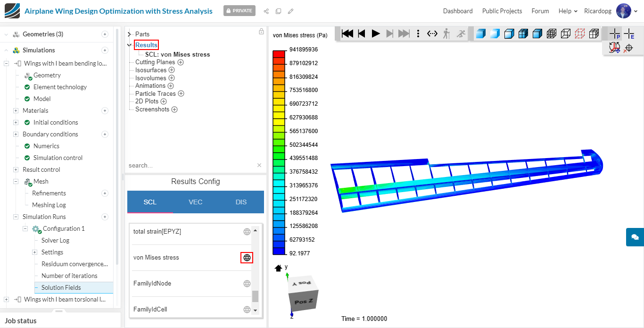Switch to the VEC tab
644x328 pixels.
(x=195, y=202)
